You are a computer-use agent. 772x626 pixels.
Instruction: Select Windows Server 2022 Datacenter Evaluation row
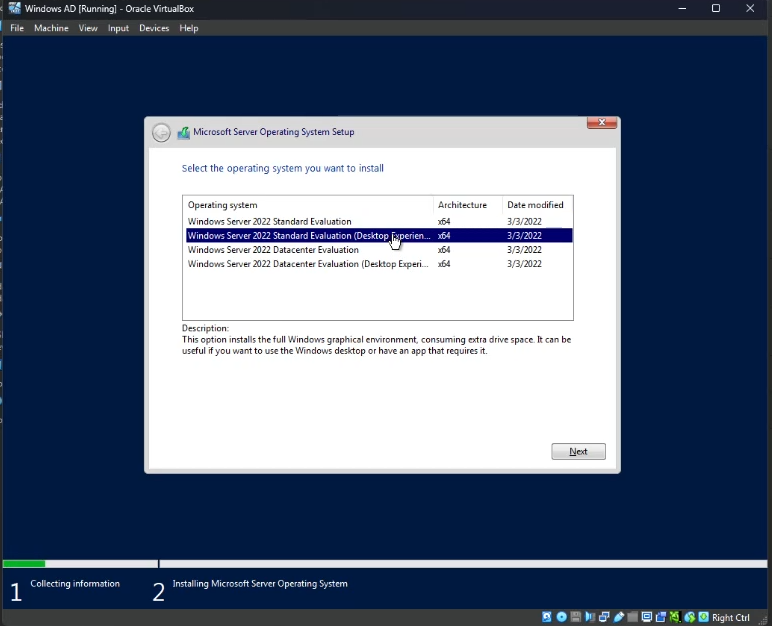coord(379,250)
